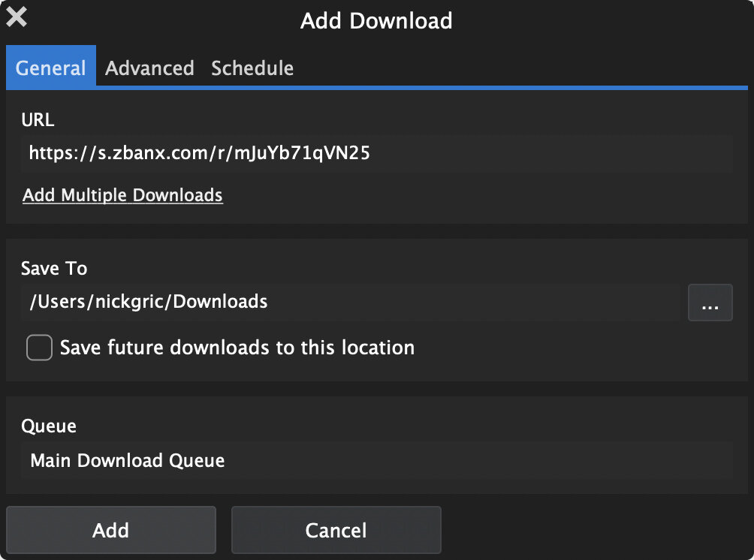Enable Save future downloads to this location
This screenshot has height=560, width=754.
tap(40, 347)
